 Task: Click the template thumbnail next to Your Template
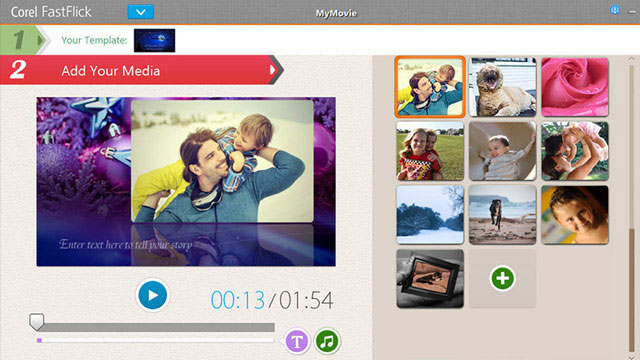[154, 40]
